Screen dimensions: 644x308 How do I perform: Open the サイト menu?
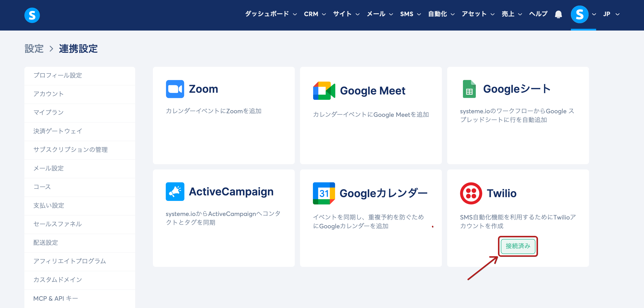point(342,14)
